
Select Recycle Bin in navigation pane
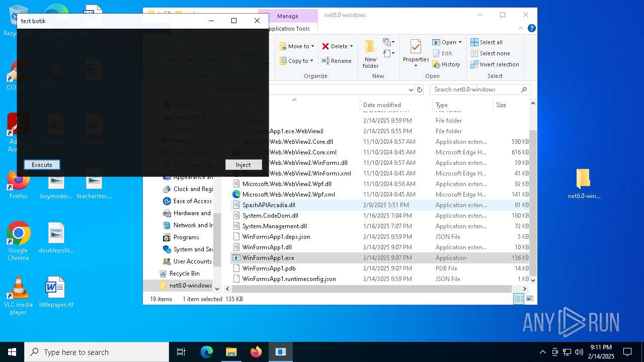(x=180, y=274)
